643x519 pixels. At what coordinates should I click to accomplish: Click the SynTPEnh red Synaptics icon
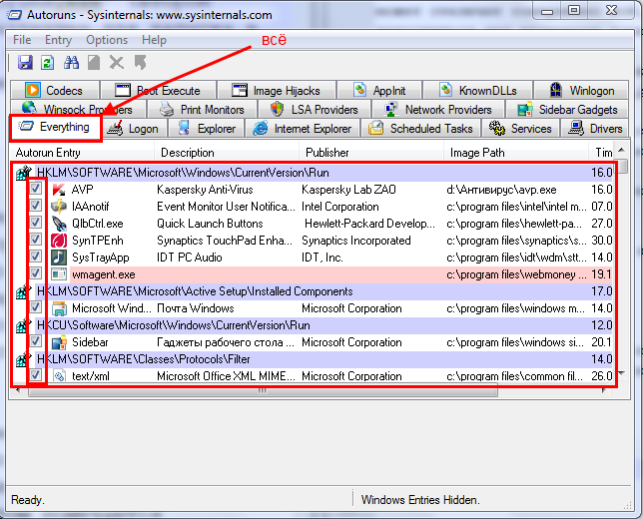pos(59,240)
